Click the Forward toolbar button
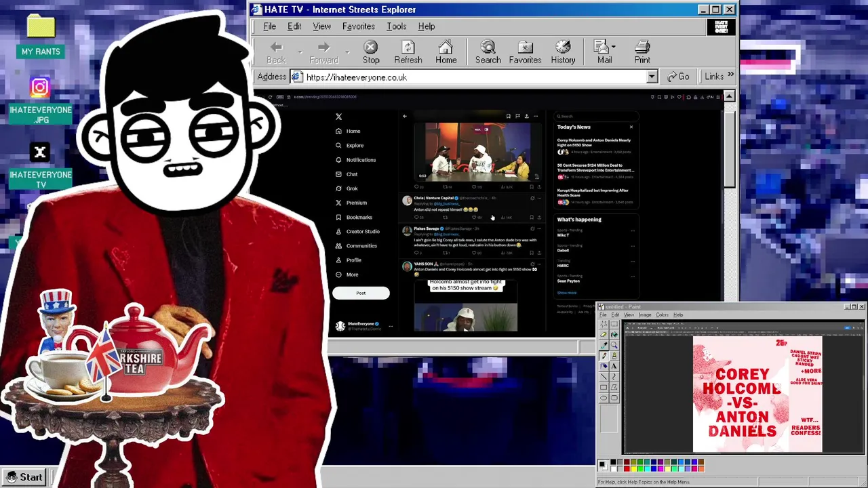 (x=323, y=52)
